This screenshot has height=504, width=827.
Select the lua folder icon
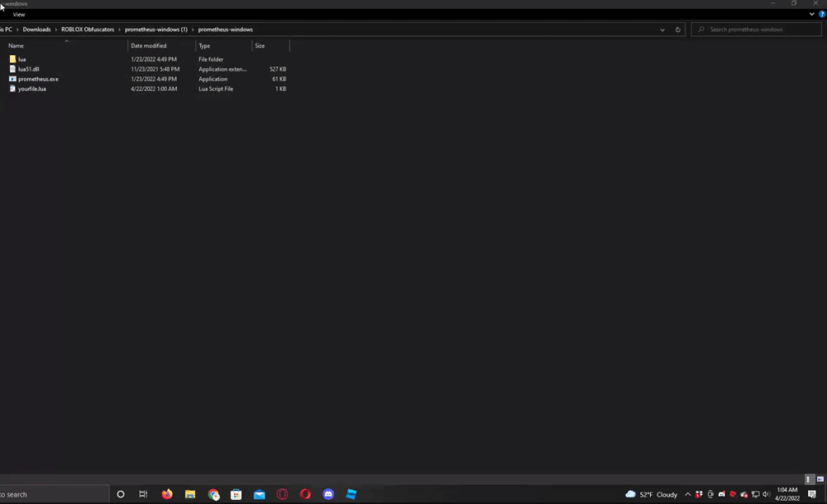click(x=12, y=59)
